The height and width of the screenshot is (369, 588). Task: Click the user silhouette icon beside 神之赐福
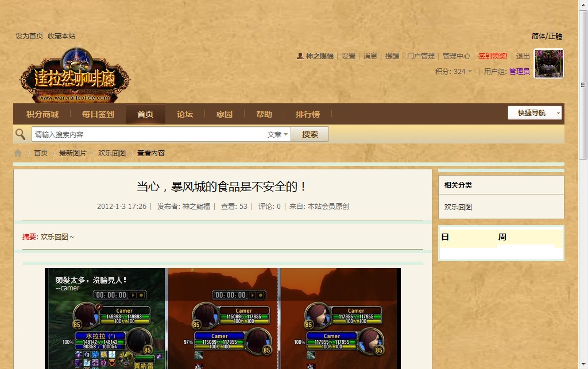click(x=300, y=56)
